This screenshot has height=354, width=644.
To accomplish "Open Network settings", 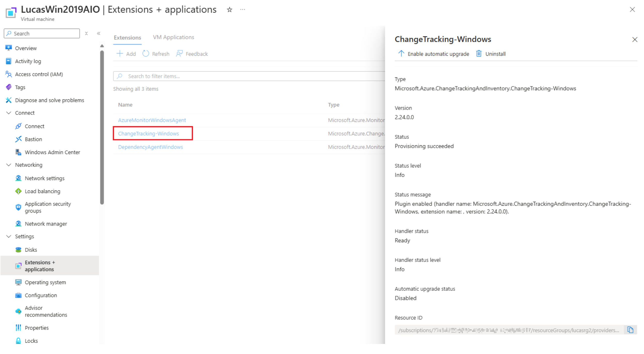I will point(44,178).
